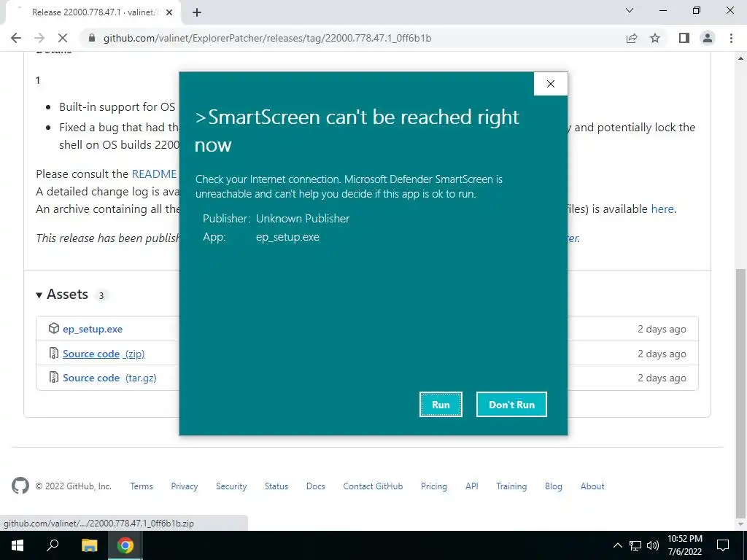
Task: Open Docs in the footer
Action: click(x=315, y=486)
